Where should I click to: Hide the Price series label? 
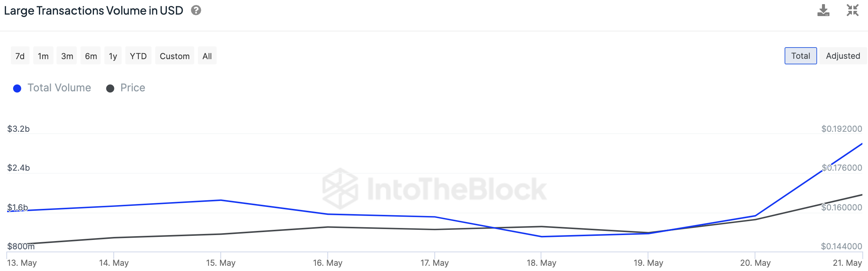click(132, 88)
